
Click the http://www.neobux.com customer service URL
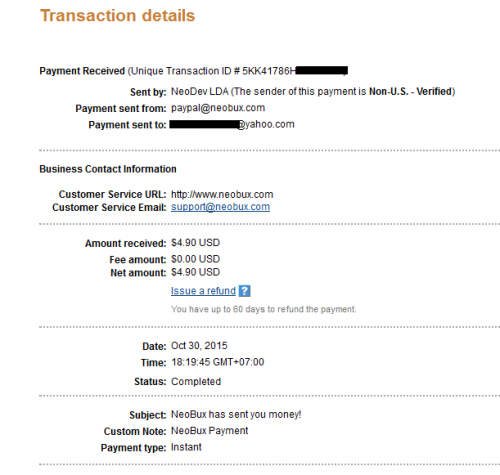[x=222, y=194]
